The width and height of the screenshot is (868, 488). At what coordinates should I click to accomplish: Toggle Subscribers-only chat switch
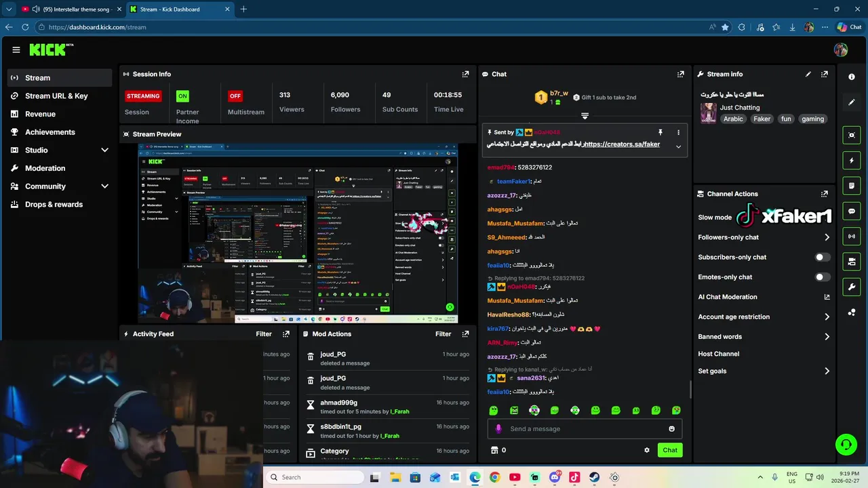pyautogui.click(x=822, y=257)
